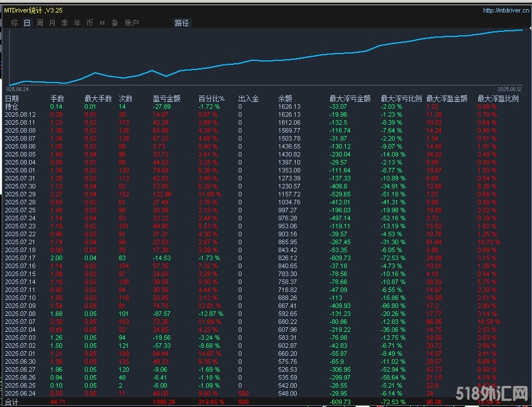Viewport: 532px width, 407px height.
Task: Click the 持仓 position row
Action: coord(12,106)
